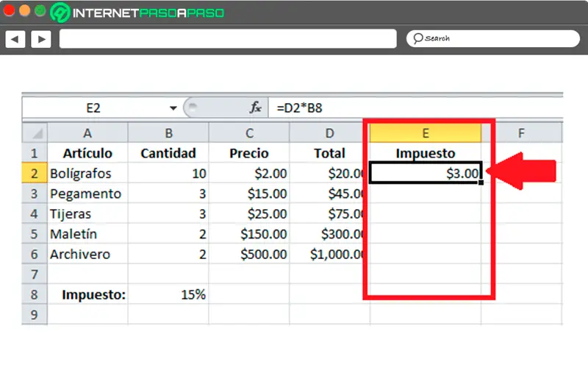Click the Search field
The image size is (588, 368).
point(493,38)
